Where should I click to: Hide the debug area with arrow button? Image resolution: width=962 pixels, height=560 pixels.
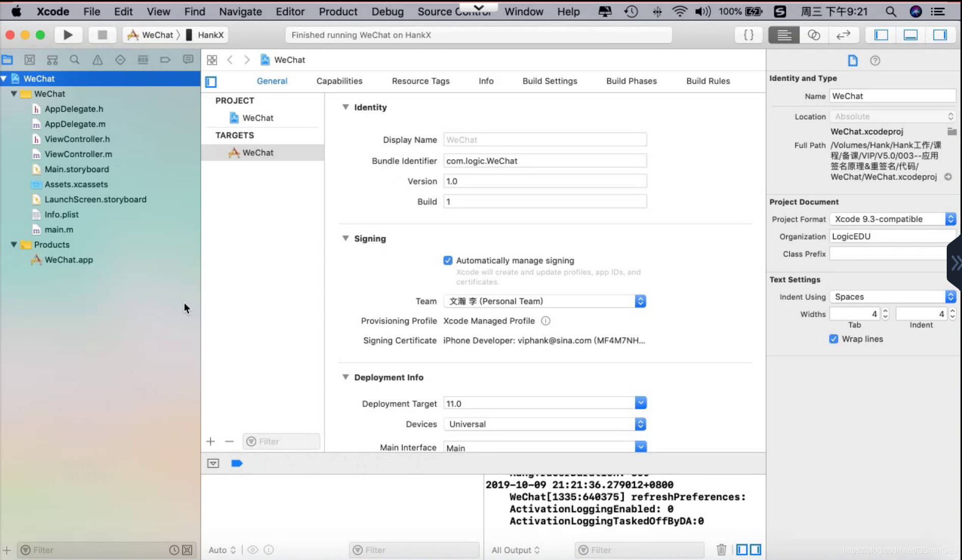point(213,463)
